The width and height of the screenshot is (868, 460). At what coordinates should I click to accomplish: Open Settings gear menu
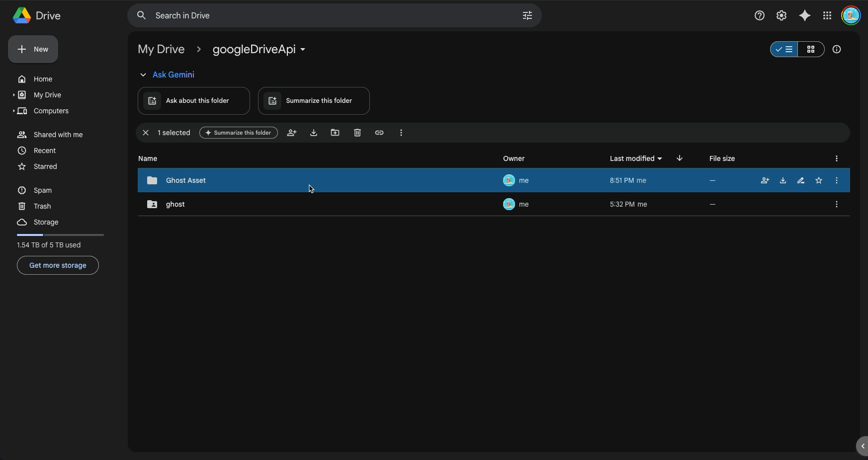pyautogui.click(x=781, y=15)
